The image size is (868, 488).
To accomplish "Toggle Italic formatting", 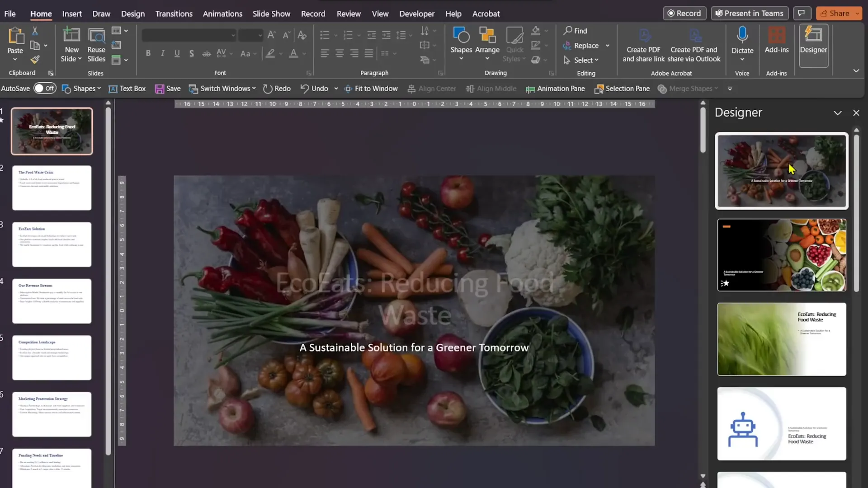I will point(162,53).
